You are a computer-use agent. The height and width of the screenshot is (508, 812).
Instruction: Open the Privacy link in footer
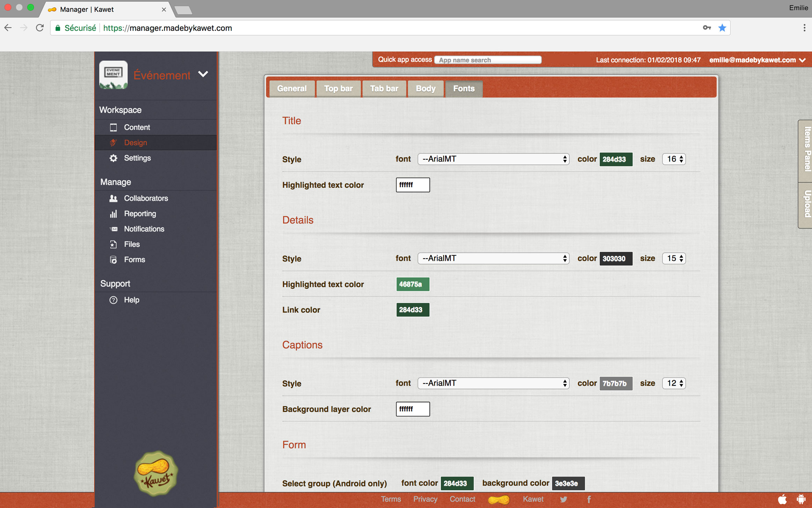pos(425,499)
